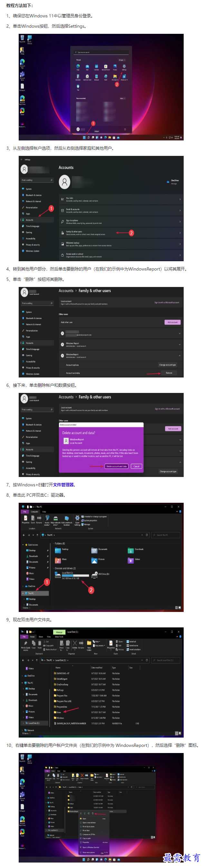The height and width of the screenshot is (868, 203).
Task: Click Access media icon in This PC ribbon
Action: pos(47,520)
